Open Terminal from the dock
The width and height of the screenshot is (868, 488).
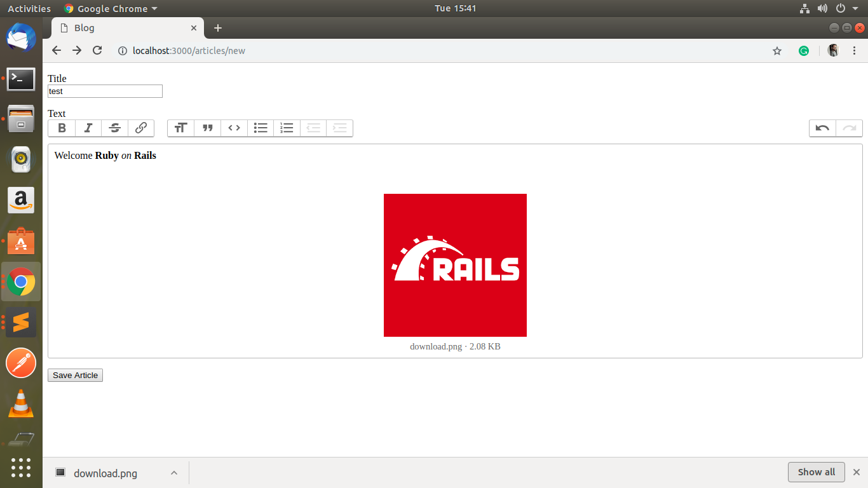(21, 79)
